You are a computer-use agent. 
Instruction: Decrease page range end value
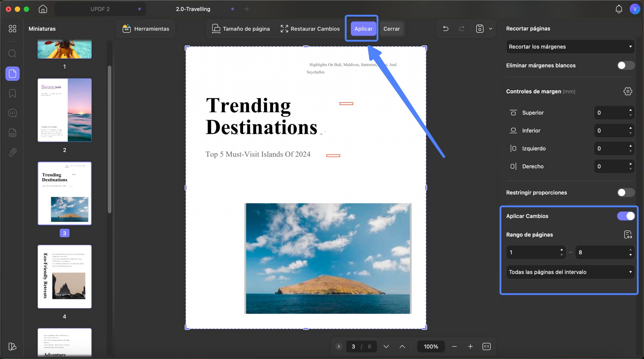(630, 255)
